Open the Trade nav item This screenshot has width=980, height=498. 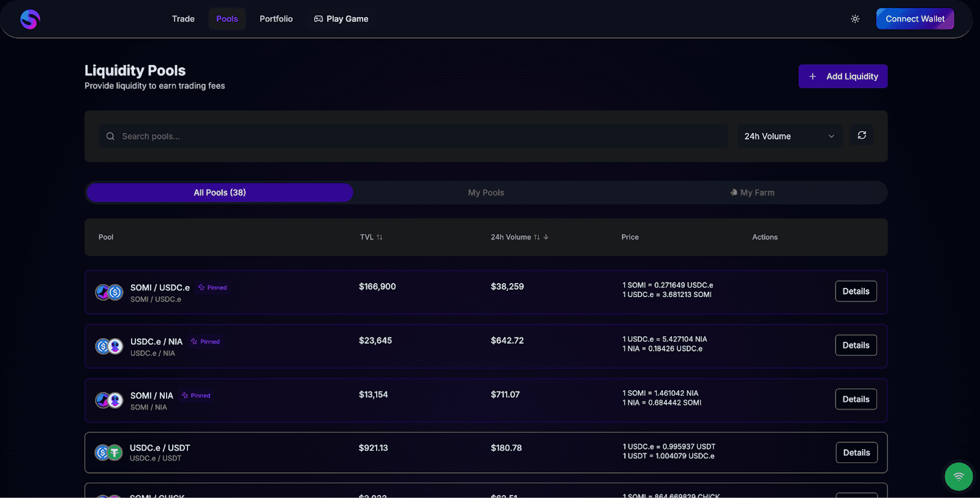pos(183,19)
